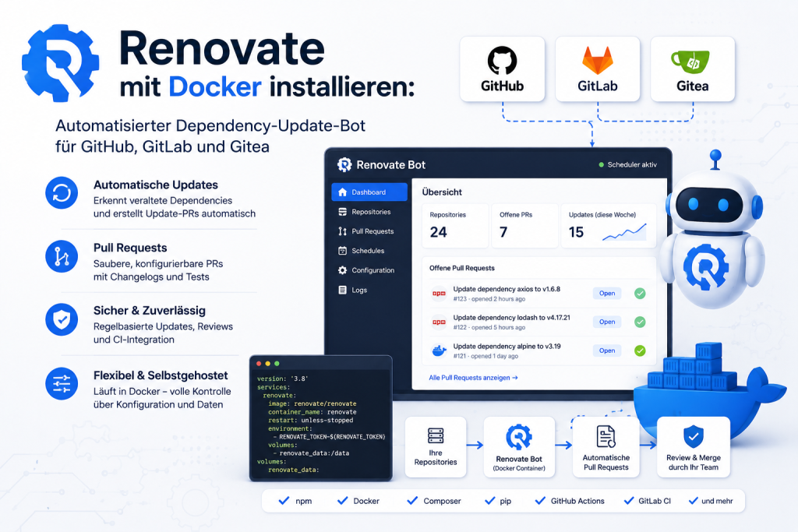The height and width of the screenshot is (532, 798).
Task: Click the red dot in terminal window
Action: point(259,364)
